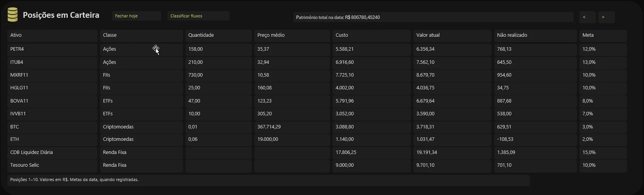644x195 pixels.
Task: Click the Classificar fluxos button
Action: point(199,16)
